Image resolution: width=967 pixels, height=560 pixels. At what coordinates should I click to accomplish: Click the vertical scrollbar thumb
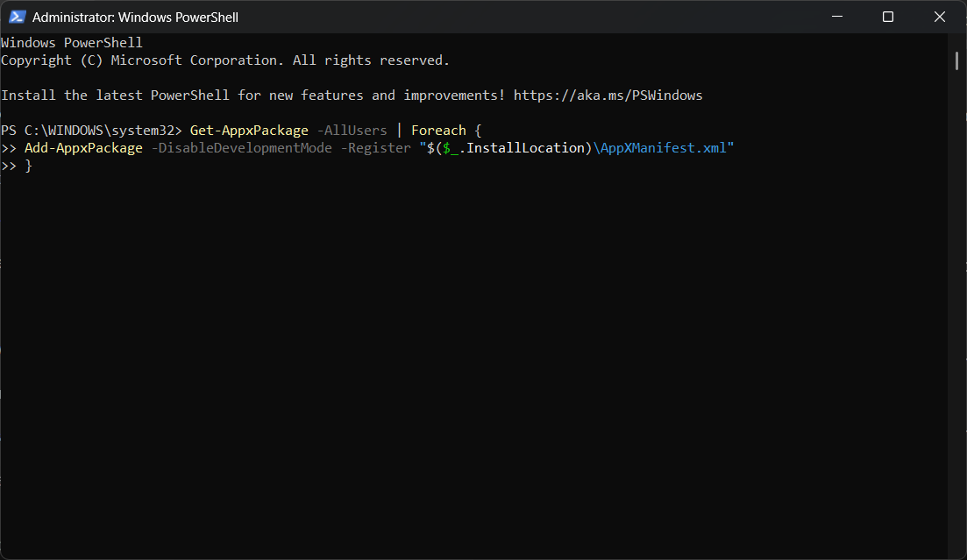pyautogui.click(x=956, y=60)
